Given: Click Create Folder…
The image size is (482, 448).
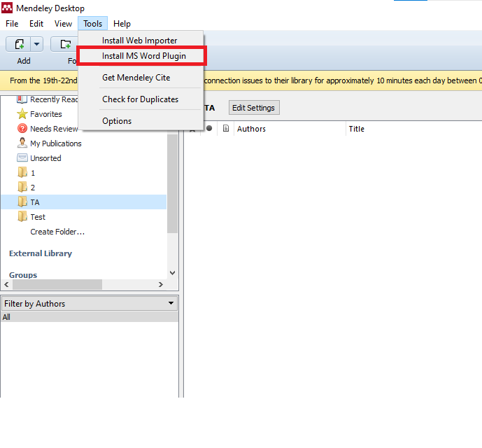Looking at the screenshot, I should tap(57, 232).
